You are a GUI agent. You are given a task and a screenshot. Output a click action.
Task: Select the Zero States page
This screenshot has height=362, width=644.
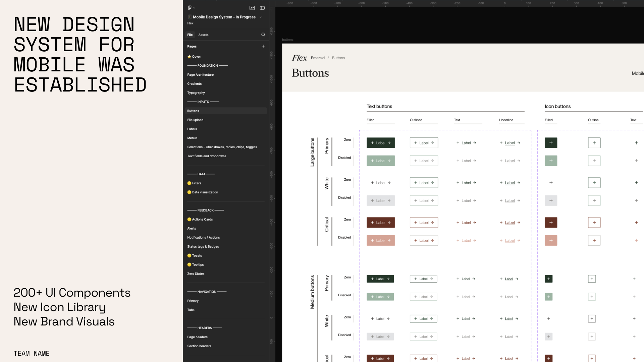tap(196, 274)
